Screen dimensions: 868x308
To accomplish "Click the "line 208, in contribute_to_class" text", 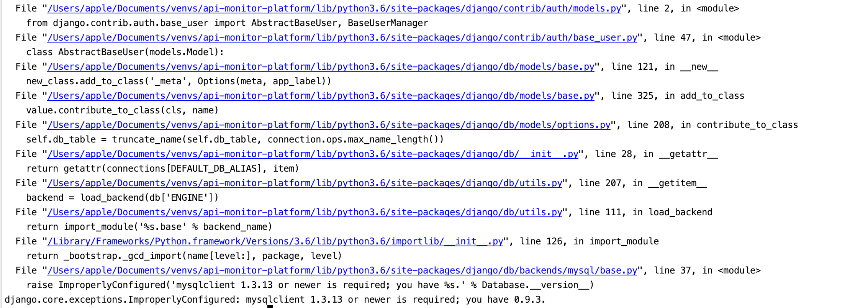I will 713,125.
